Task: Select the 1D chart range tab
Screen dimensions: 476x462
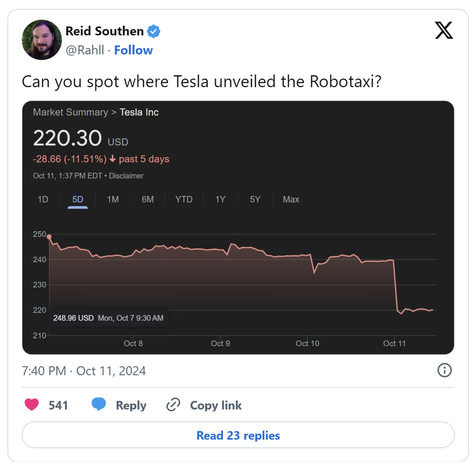Action: click(43, 199)
